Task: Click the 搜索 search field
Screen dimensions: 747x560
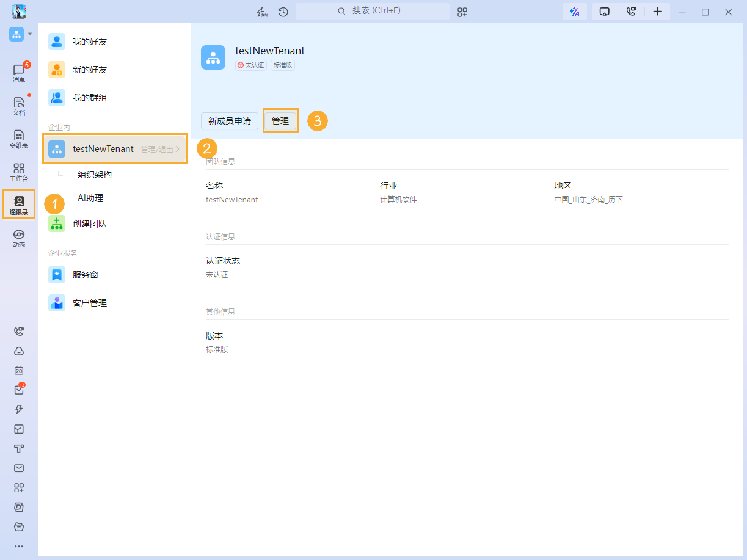Action: [x=373, y=11]
